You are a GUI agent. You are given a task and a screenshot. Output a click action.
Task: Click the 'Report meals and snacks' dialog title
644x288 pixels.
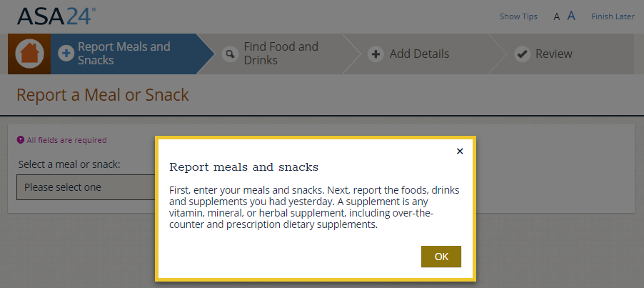(243, 167)
